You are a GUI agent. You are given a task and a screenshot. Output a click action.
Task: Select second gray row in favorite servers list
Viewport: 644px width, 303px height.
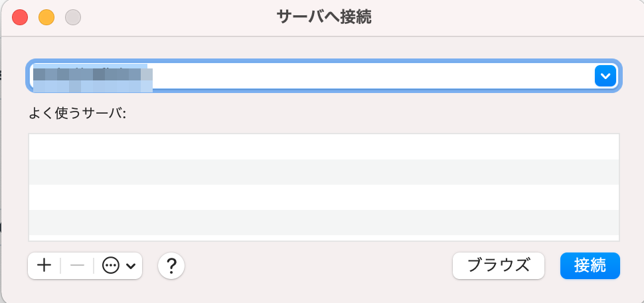pyautogui.click(x=324, y=172)
